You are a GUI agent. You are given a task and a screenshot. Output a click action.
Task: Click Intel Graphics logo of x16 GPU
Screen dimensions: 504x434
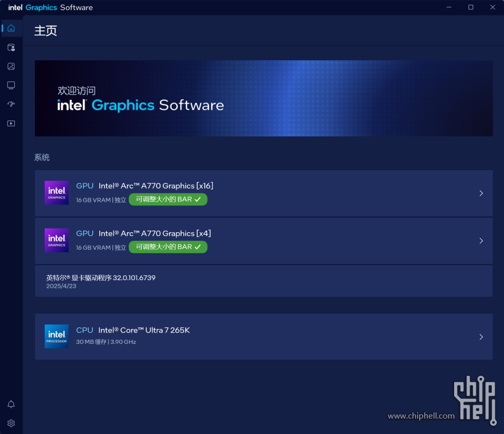[x=57, y=193]
